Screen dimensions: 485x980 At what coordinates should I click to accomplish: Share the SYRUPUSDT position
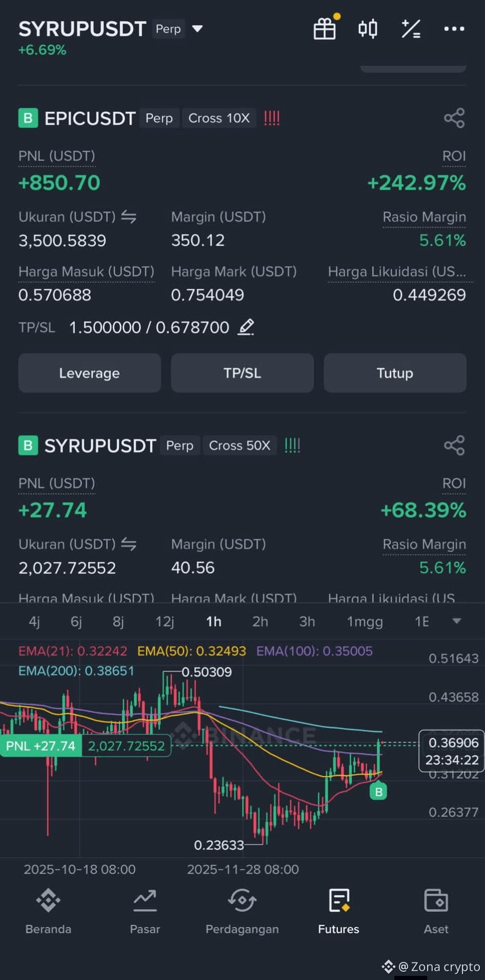click(x=454, y=445)
